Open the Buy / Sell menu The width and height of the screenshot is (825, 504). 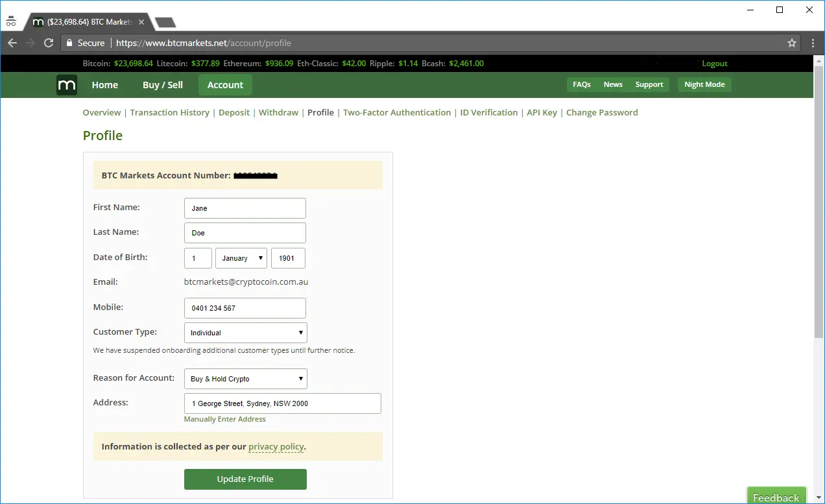click(x=163, y=85)
